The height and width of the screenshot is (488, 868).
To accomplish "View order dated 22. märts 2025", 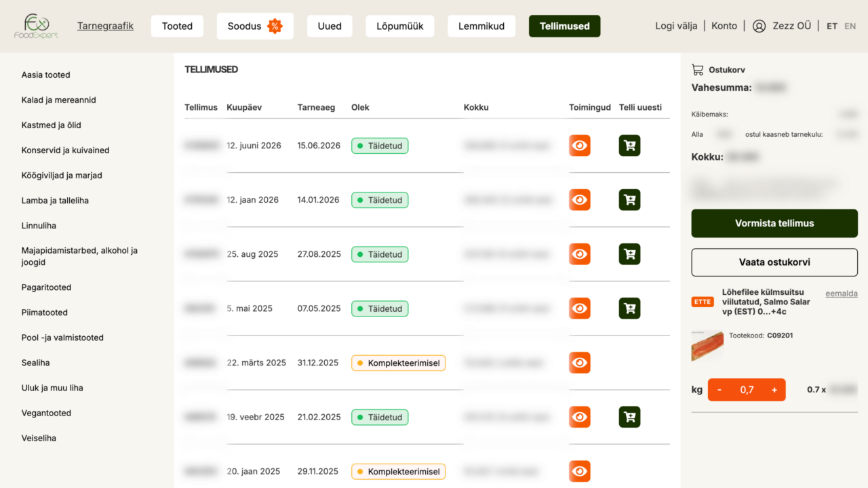I will pos(579,363).
